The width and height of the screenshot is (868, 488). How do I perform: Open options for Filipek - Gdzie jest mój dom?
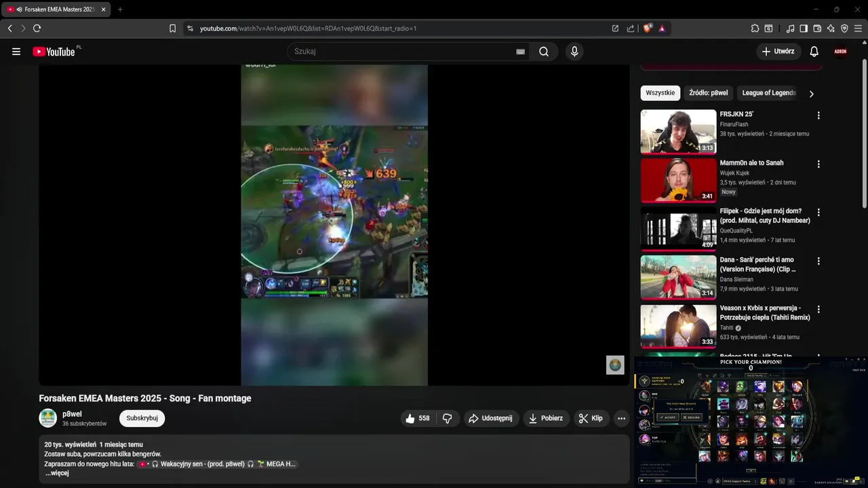tap(818, 212)
